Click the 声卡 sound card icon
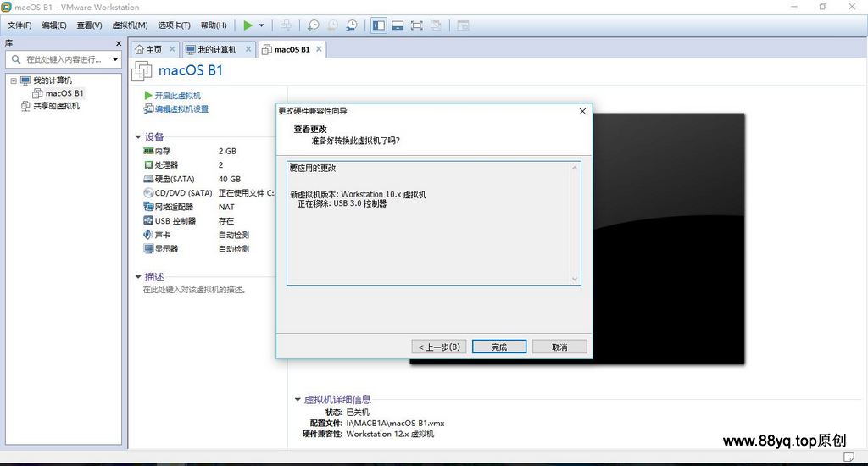The height and width of the screenshot is (466, 868). coord(148,235)
